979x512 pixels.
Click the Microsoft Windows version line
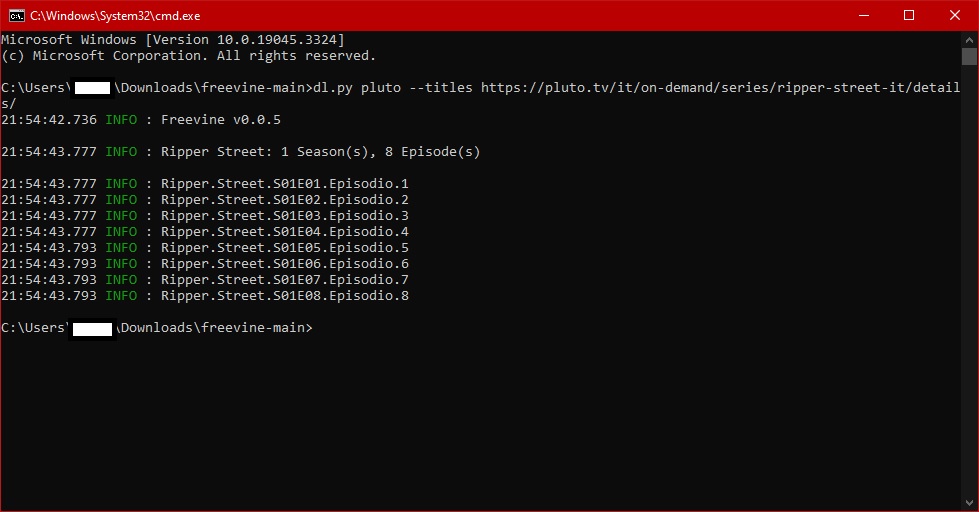pyautogui.click(x=172, y=40)
